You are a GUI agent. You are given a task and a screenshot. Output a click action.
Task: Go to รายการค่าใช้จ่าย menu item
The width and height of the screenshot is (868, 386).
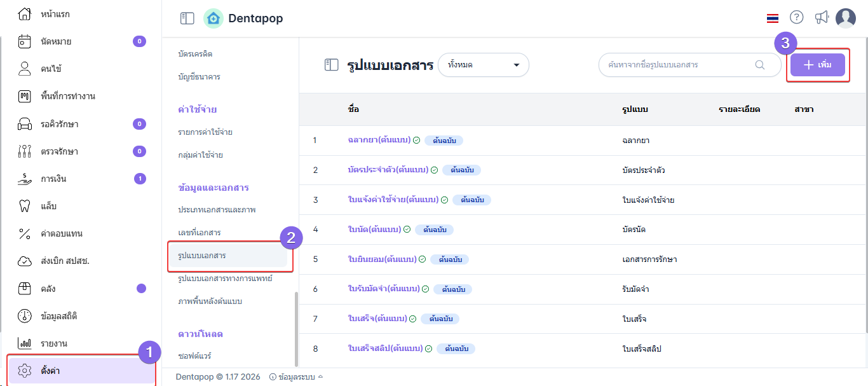coord(205,132)
